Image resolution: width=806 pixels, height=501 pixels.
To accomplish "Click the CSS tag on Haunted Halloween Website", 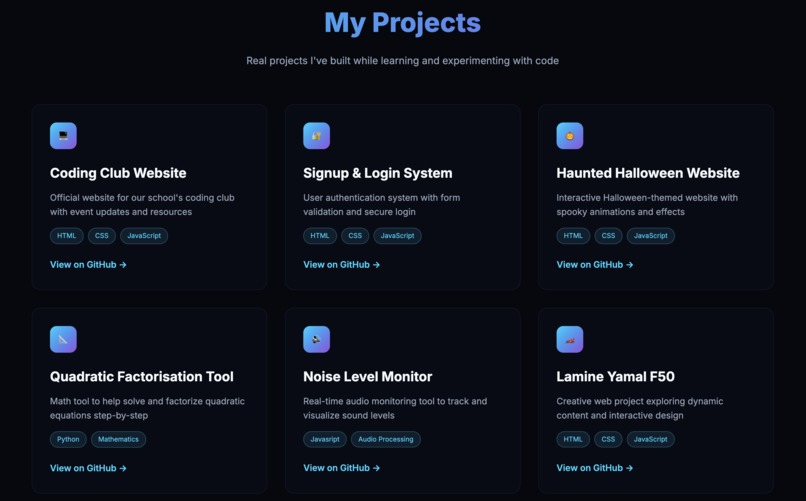I will pyautogui.click(x=609, y=236).
